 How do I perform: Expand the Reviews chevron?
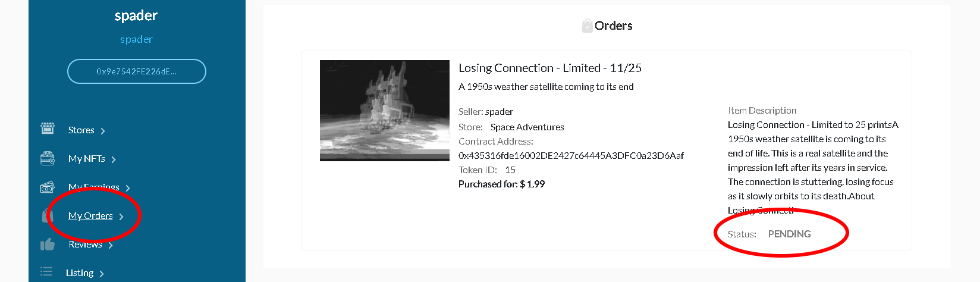111,245
